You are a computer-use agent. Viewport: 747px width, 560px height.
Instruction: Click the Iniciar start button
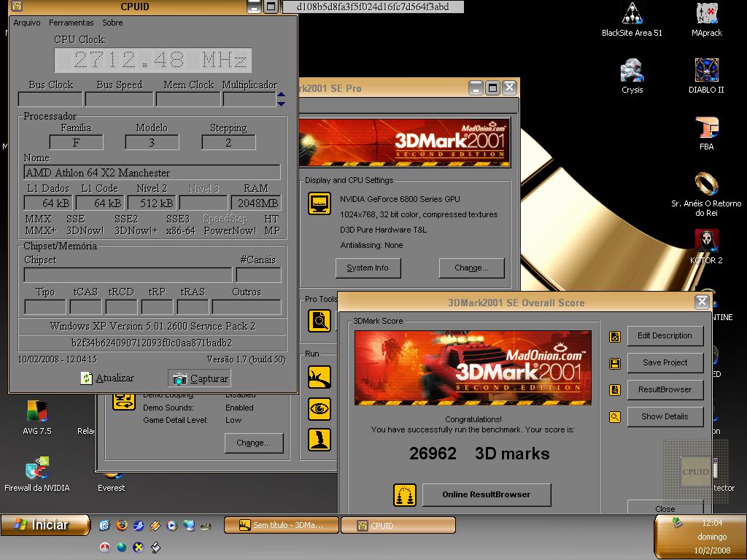pyautogui.click(x=45, y=525)
